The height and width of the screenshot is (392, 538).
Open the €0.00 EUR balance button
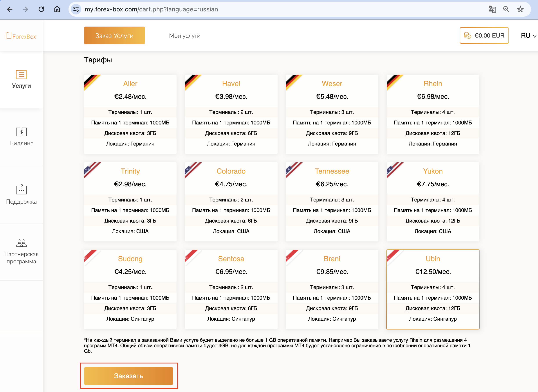click(x=484, y=36)
